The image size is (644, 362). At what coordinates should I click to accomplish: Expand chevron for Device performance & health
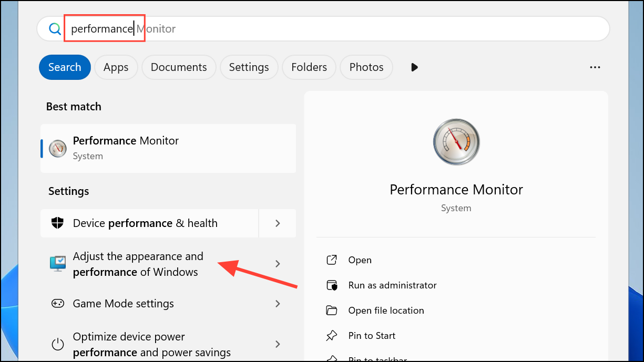coord(278,223)
